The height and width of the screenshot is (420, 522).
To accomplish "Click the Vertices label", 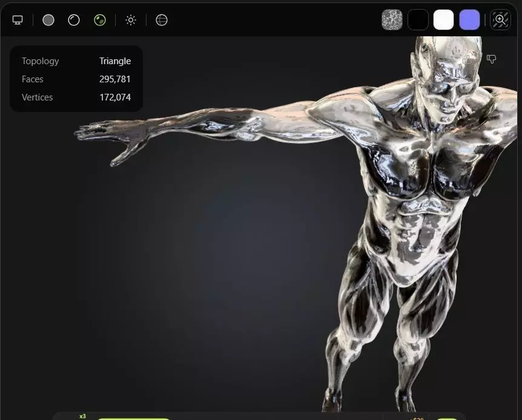I will click(38, 97).
